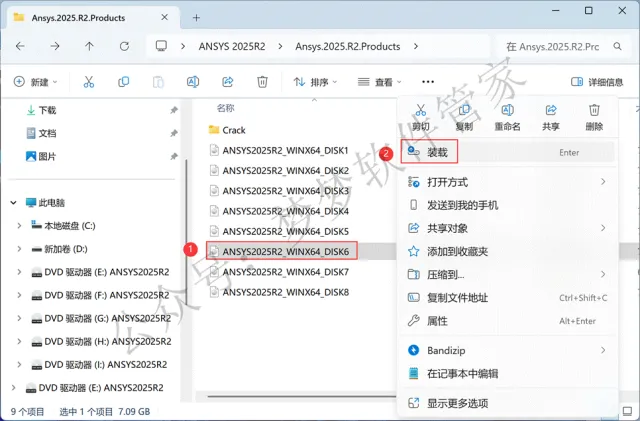
Task: Close the Ansys.2025.R2.Products tab
Action: click(164, 17)
